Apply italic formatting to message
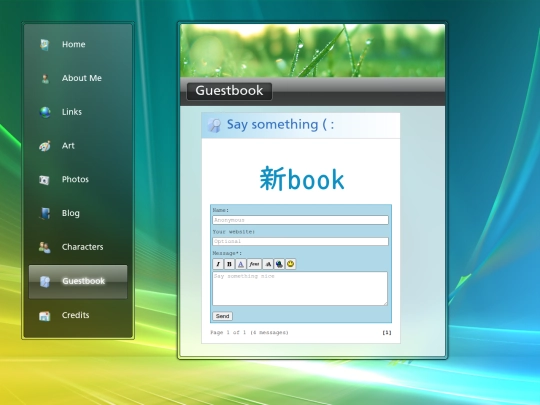 [x=218, y=264]
